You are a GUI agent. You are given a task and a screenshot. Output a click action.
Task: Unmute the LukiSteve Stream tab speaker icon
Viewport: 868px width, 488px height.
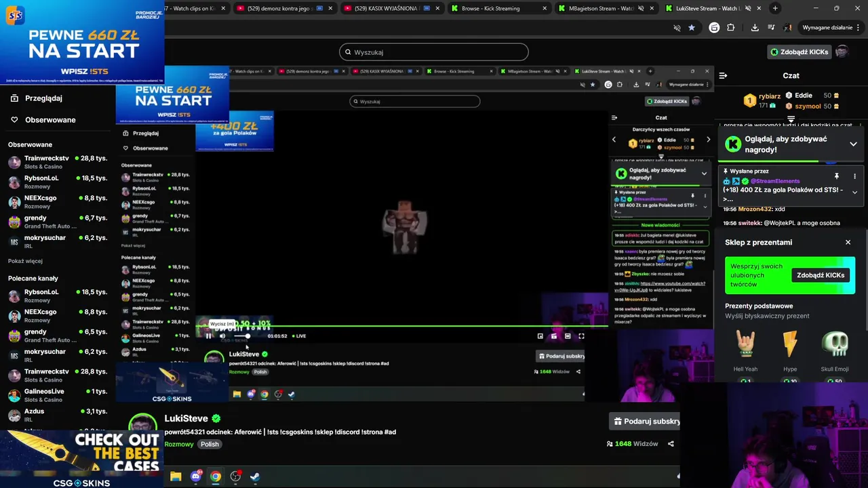749,8
